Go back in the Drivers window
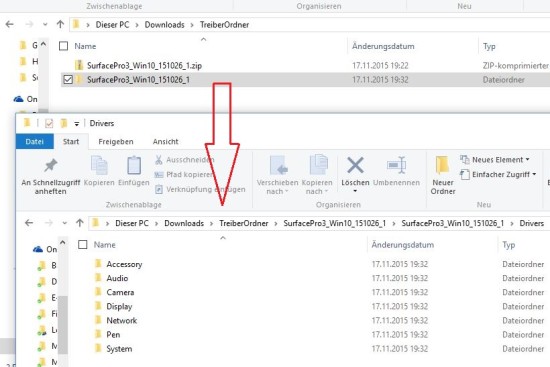The image size is (550, 367). tap(29, 223)
